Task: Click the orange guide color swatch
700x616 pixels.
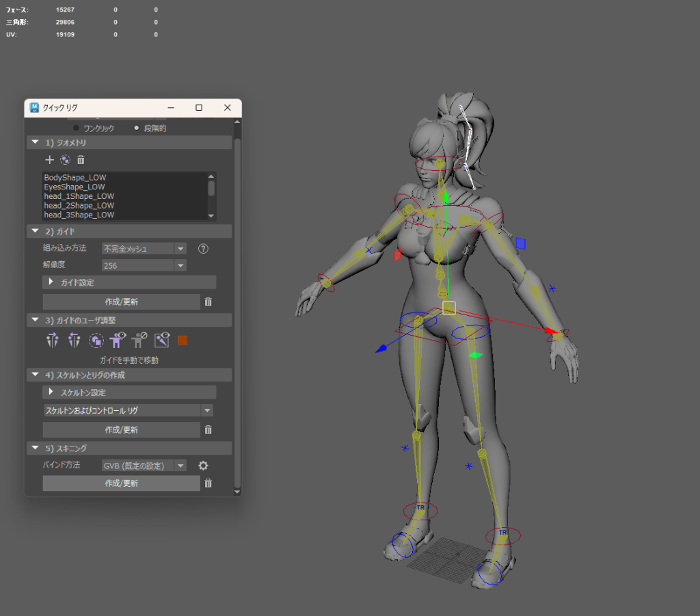Action: [183, 340]
